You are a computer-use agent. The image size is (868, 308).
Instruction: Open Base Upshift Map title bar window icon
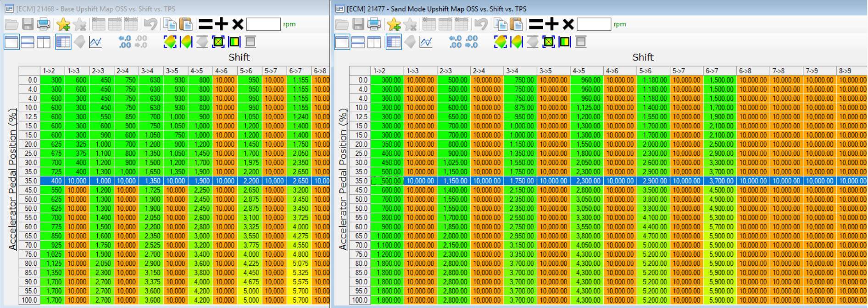point(9,8)
